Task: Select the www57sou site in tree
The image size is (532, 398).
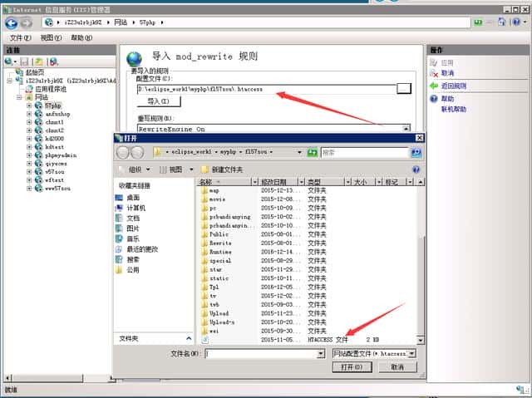Action: 57,188
